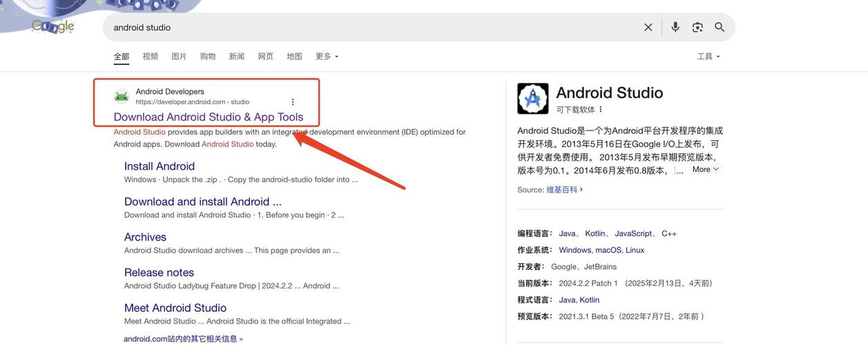Switch to the 图片 tab
The width and height of the screenshot is (868, 345).
coord(179,57)
